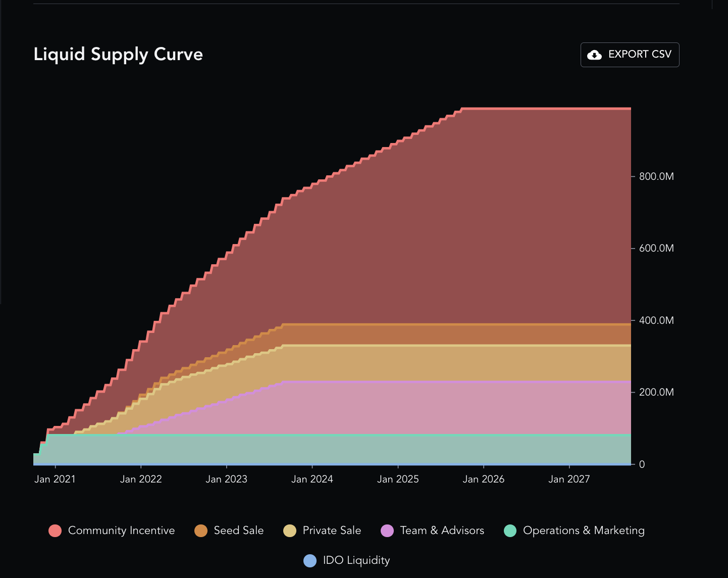Viewport: 728px width, 578px height.
Task: Click the pink Team & Advisors chart band
Action: click(x=454, y=408)
